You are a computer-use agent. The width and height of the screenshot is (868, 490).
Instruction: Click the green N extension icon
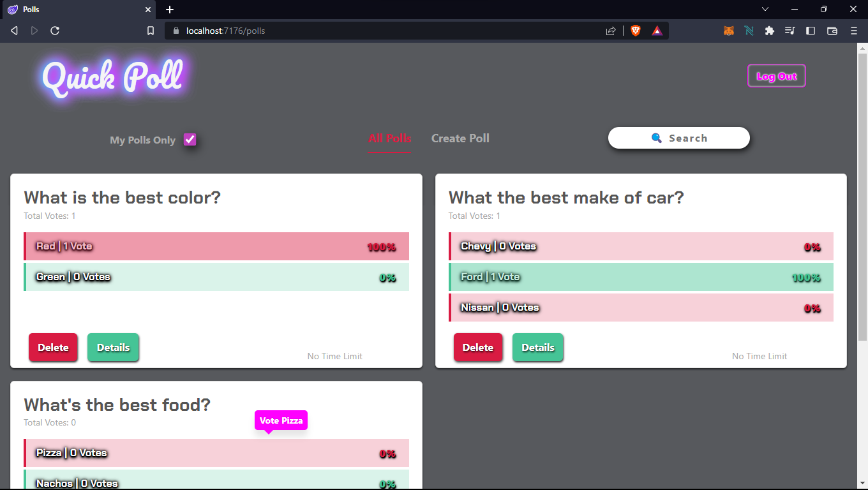(749, 31)
